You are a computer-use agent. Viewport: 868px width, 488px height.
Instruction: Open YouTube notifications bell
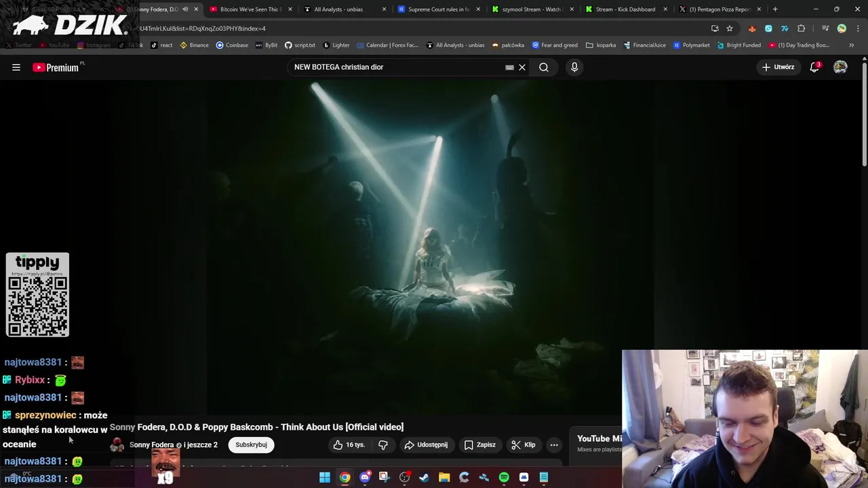point(814,67)
